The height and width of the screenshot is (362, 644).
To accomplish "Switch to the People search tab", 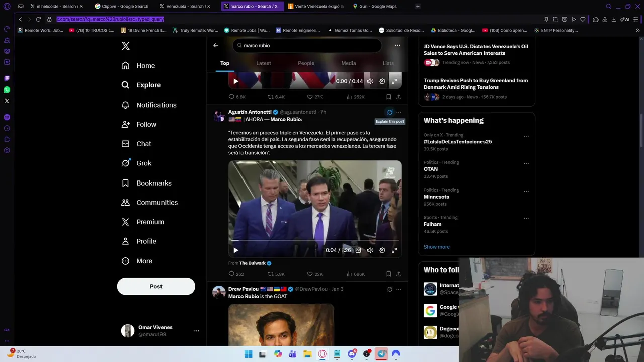I will tap(306, 63).
